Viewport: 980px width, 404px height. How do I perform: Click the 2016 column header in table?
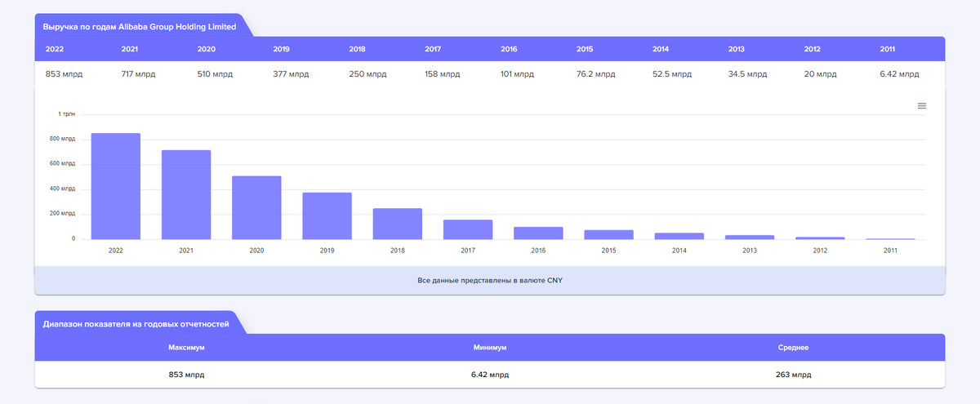point(510,49)
